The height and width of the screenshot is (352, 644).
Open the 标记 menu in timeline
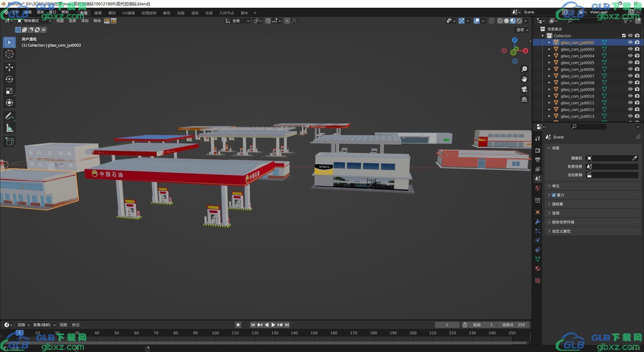pyautogui.click(x=76, y=325)
